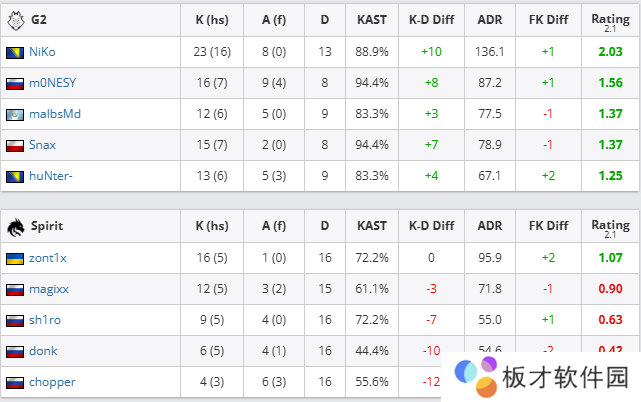Click the flag next to malbsMd

click(14, 114)
